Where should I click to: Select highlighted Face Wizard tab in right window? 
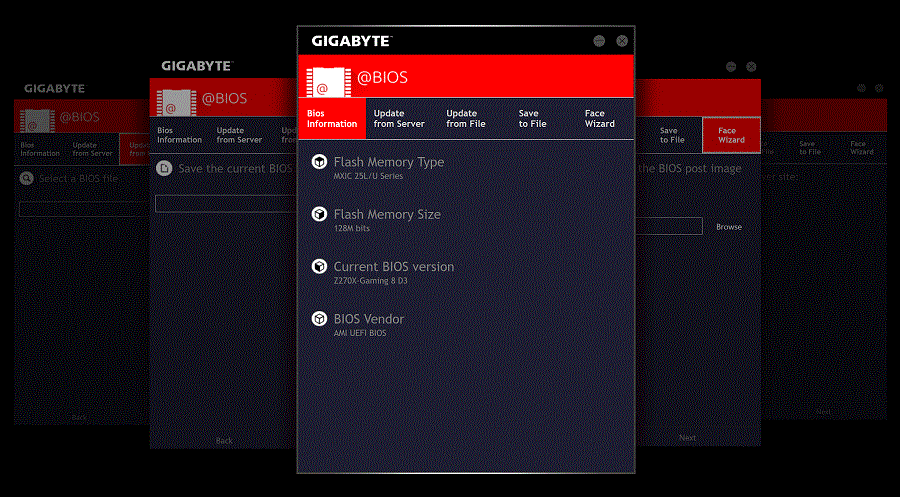(731, 135)
